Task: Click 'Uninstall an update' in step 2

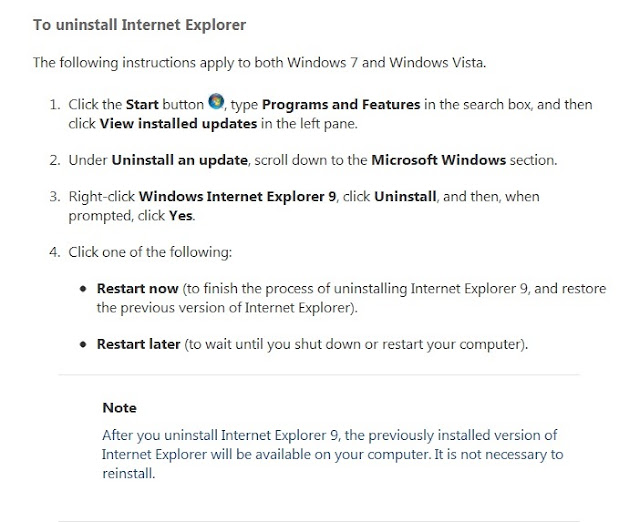Action: point(180,160)
